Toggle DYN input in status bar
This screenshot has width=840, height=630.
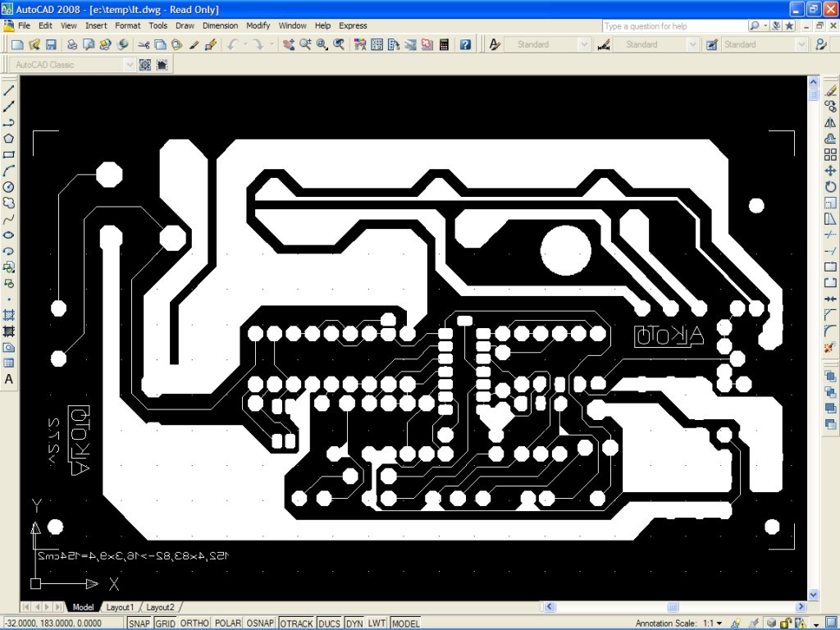(354, 623)
